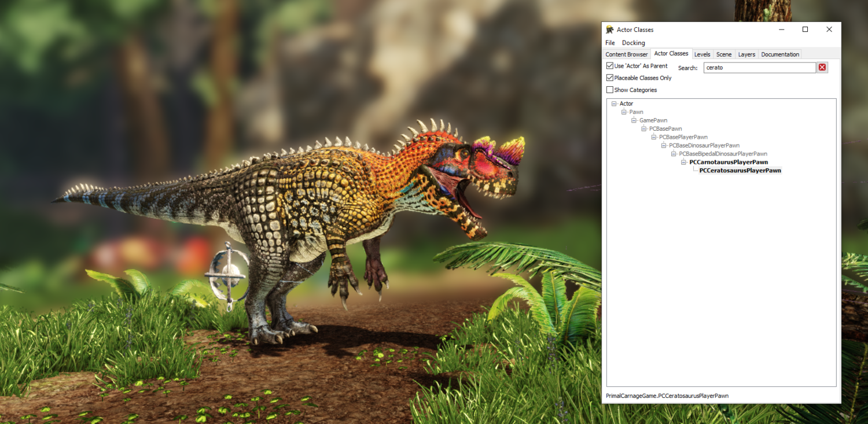Click the spherical gizmo near the dinosaur's foot
This screenshot has height=424, width=868.
pyautogui.click(x=228, y=276)
